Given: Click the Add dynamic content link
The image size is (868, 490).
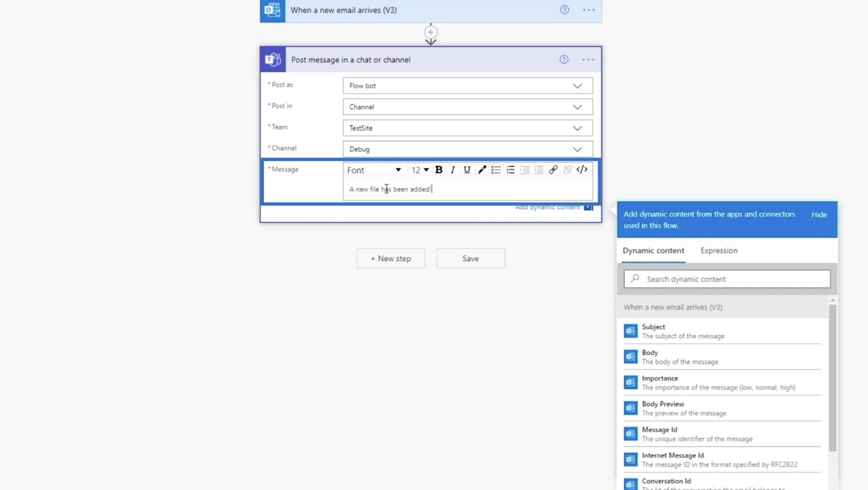Looking at the screenshot, I should coord(547,207).
